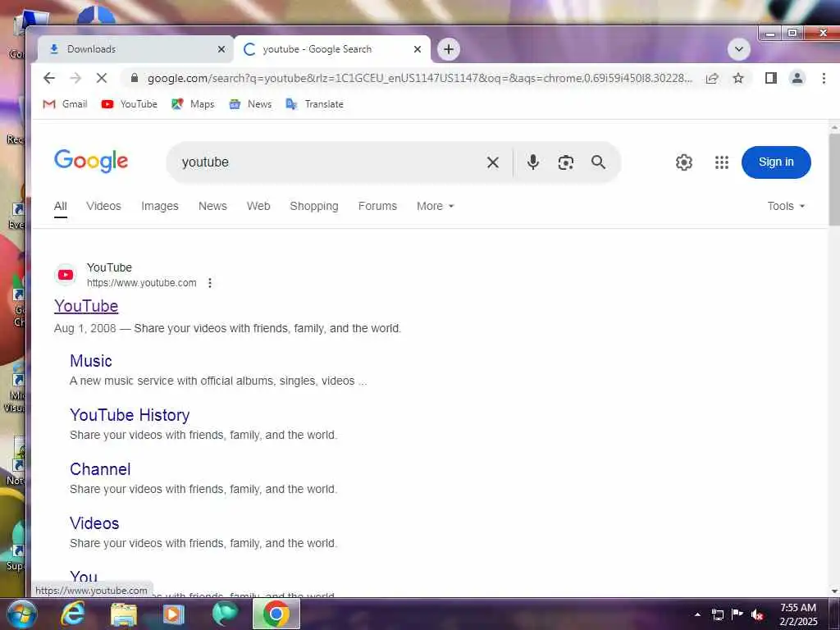The image size is (840, 630).
Task: Click the browser forward arrow
Action: coord(75,78)
